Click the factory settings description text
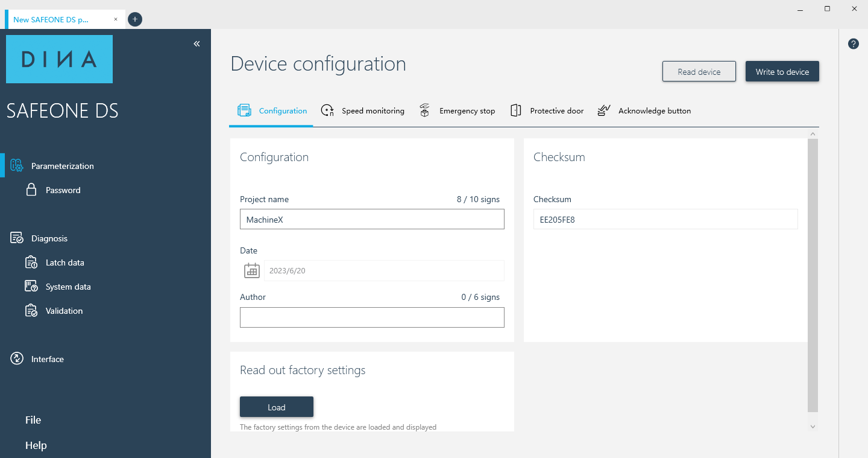868x458 pixels. (x=338, y=427)
